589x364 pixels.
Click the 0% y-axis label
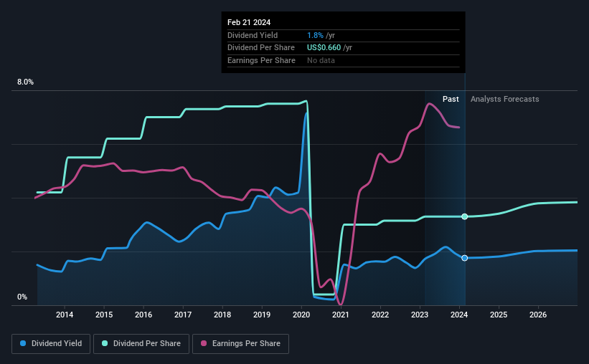click(22, 297)
